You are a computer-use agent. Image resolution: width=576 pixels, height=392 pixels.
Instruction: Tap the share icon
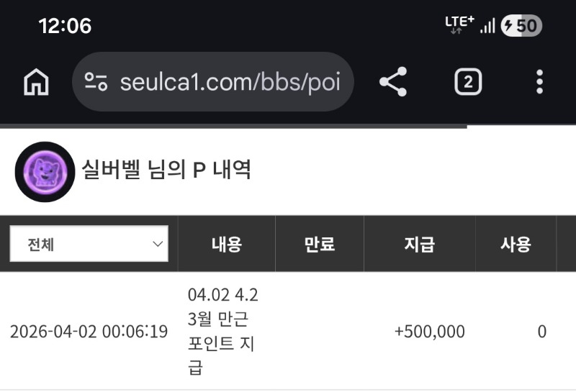[x=393, y=82]
